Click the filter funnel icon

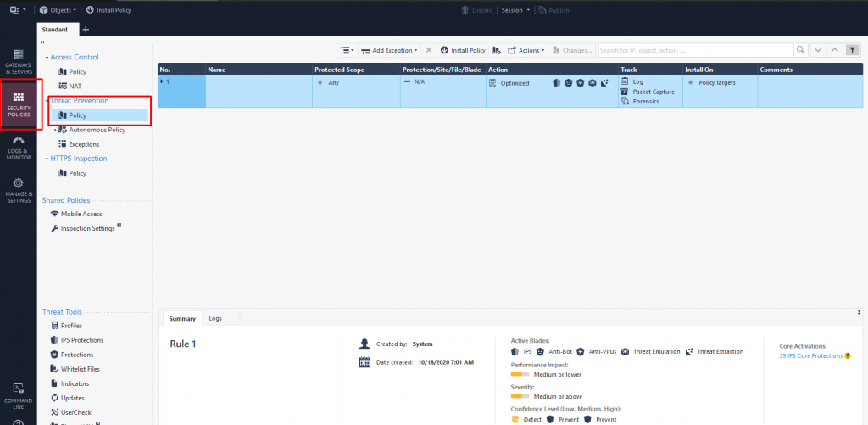pyautogui.click(x=852, y=50)
